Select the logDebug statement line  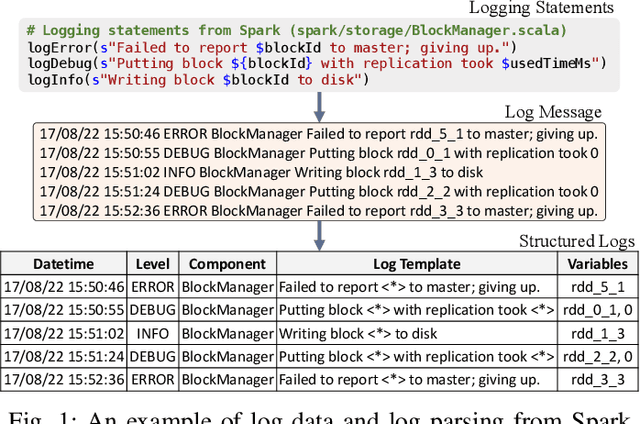point(317,64)
